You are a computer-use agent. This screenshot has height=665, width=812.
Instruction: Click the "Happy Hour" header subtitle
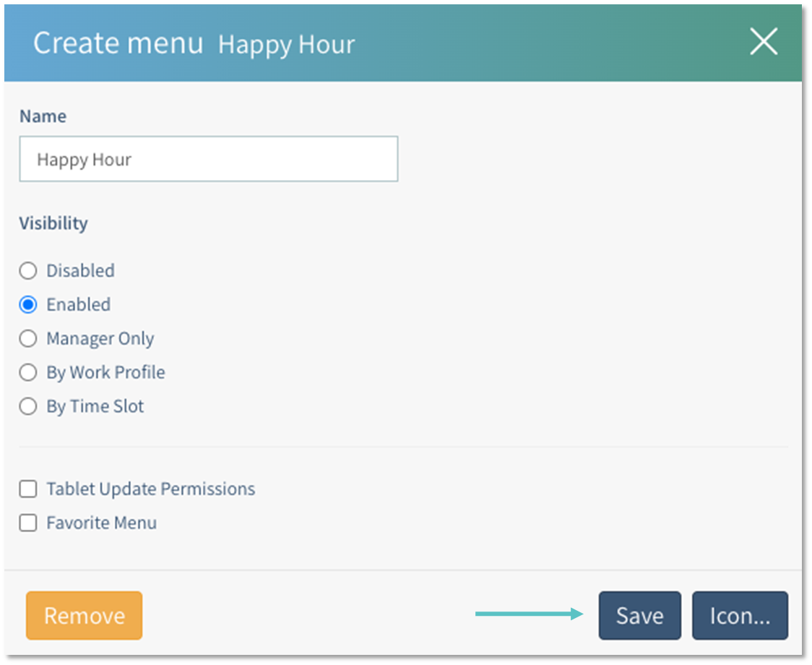tap(286, 45)
